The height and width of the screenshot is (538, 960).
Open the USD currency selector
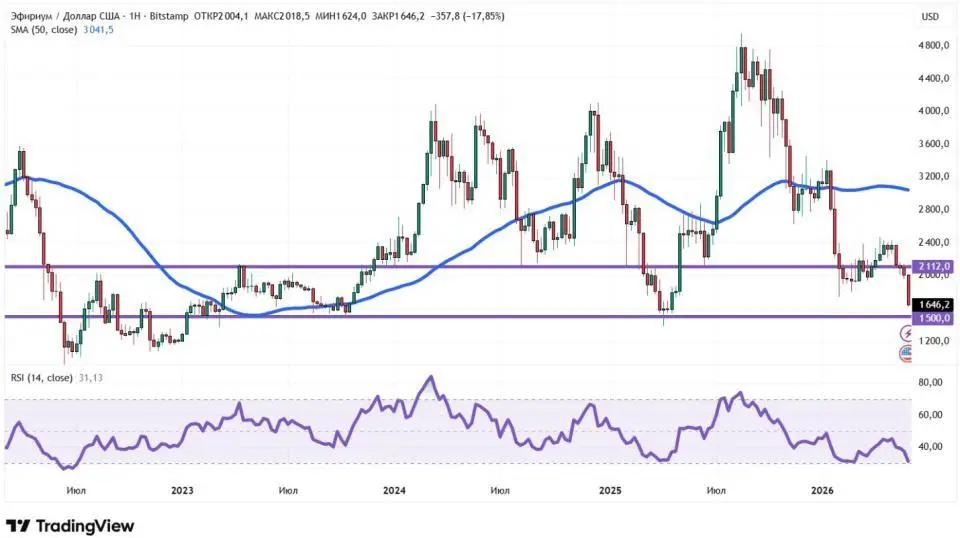[930, 17]
